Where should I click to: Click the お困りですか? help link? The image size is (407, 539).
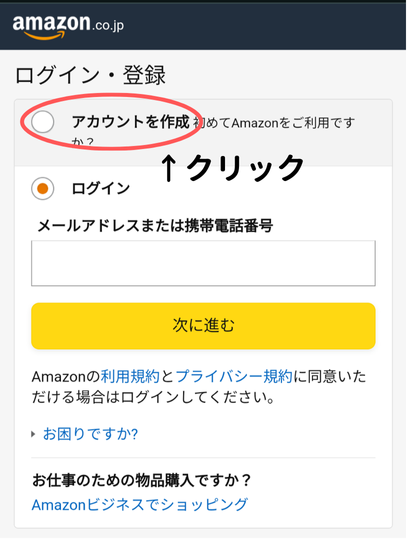point(90,434)
